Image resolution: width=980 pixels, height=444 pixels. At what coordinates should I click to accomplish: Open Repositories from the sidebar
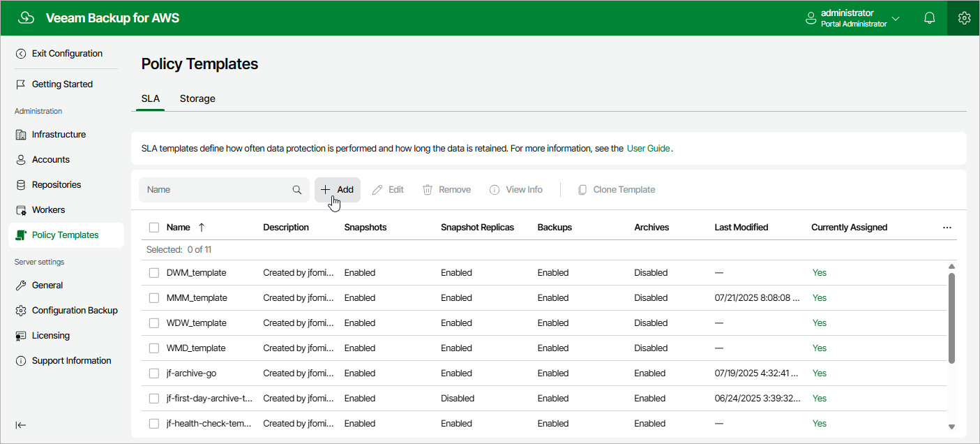click(x=56, y=185)
